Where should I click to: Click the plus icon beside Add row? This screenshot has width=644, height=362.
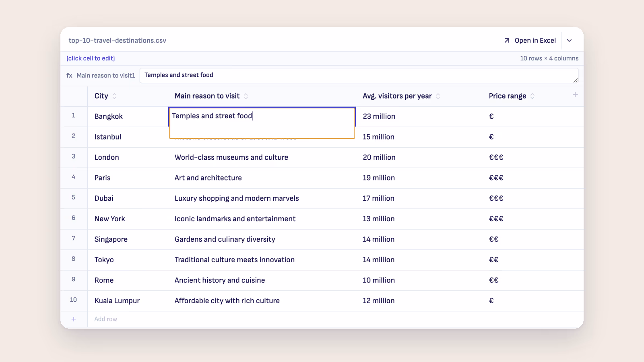coord(74,319)
